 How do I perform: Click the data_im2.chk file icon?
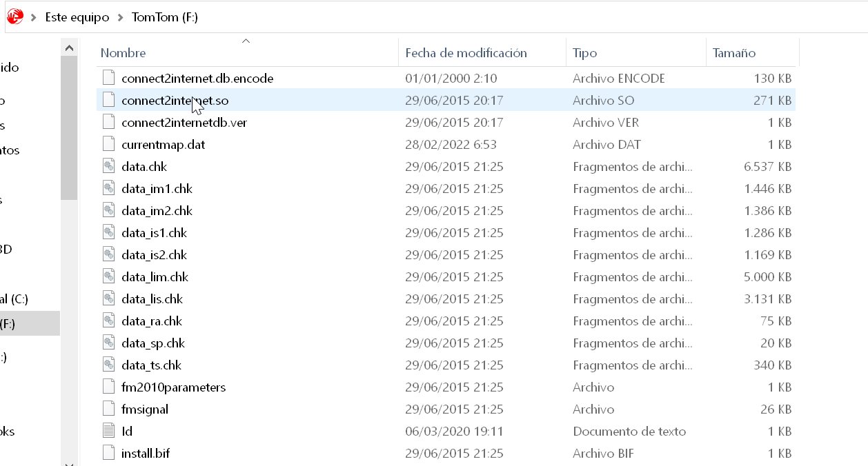pos(107,210)
